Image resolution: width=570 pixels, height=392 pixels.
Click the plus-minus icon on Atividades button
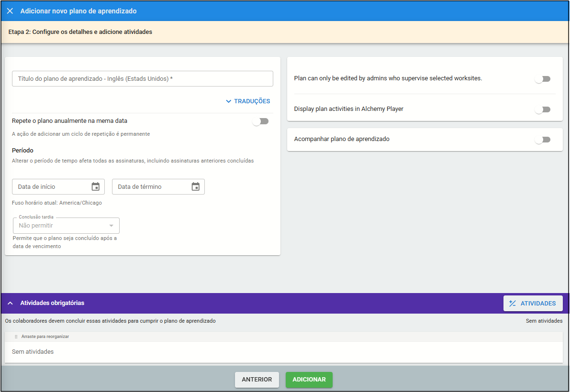tap(513, 304)
